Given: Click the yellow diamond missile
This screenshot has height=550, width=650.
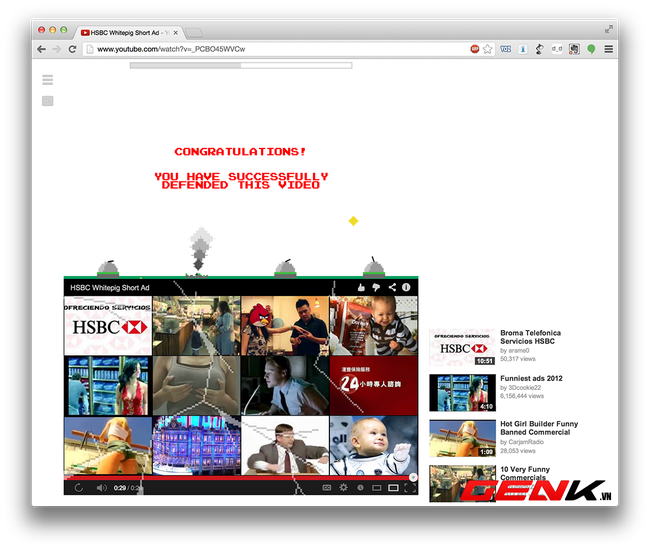Looking at the screenshot, I should pos(353,221).
